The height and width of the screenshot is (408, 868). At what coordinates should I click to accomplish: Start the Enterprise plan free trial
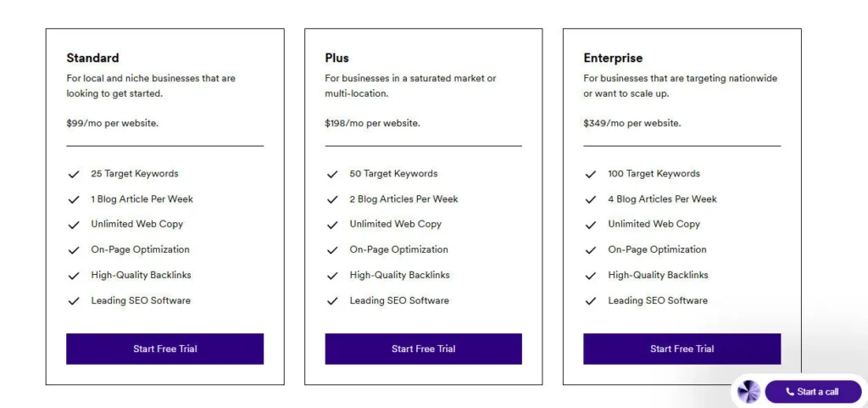click(x=682, y=349)
